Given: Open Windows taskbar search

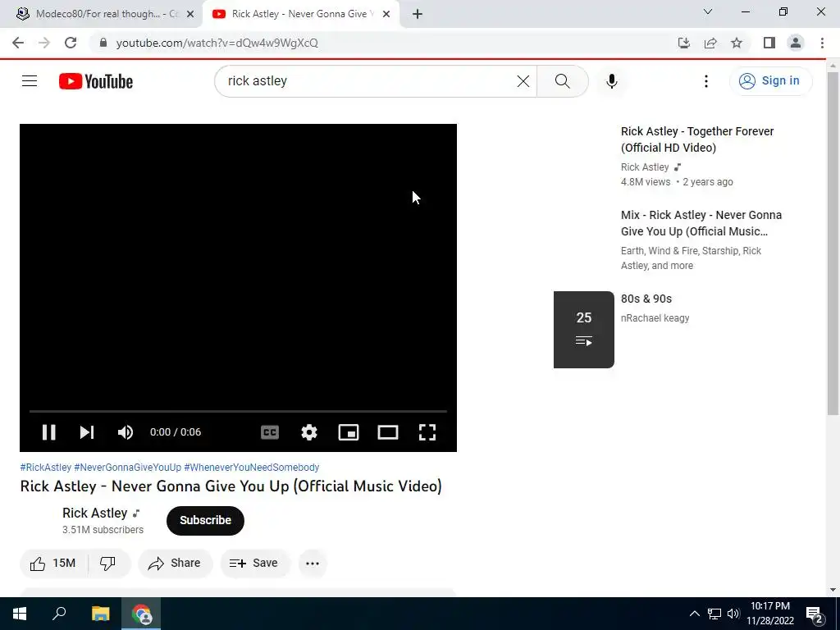Looking at the screenshot, I should pos(59,614).
